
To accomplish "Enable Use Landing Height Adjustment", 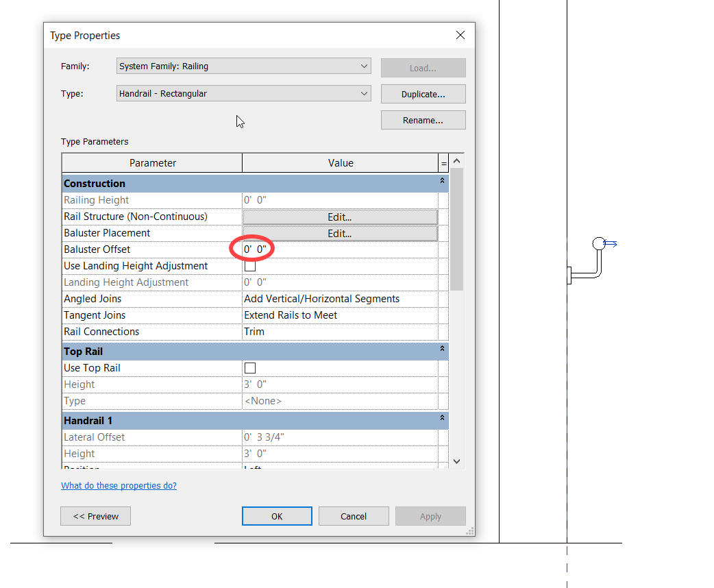I will pyautogui.click(x=249, y=266).
